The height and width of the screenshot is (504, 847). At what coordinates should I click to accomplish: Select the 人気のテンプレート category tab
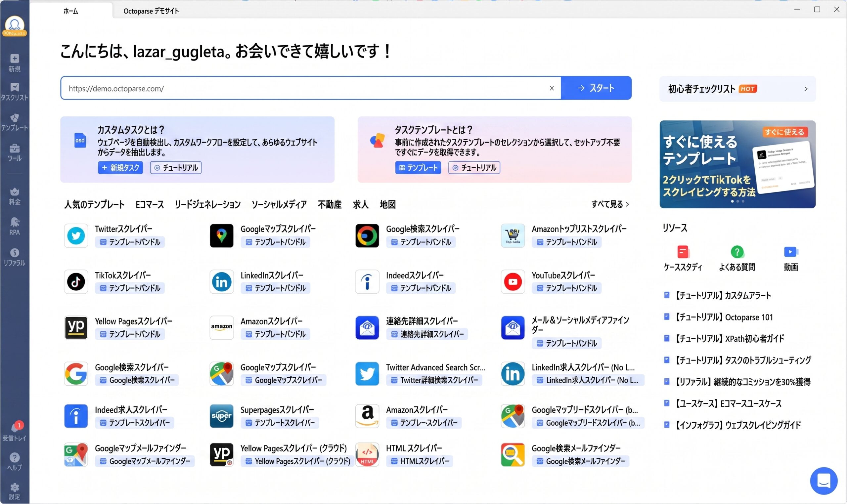coord(94,204)
